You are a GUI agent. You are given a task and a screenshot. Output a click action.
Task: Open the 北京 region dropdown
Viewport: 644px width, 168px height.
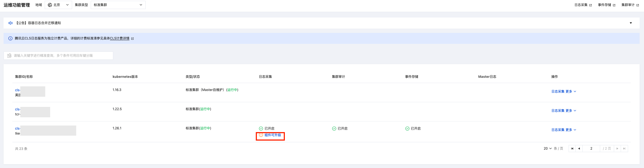(x=58, y=5)
